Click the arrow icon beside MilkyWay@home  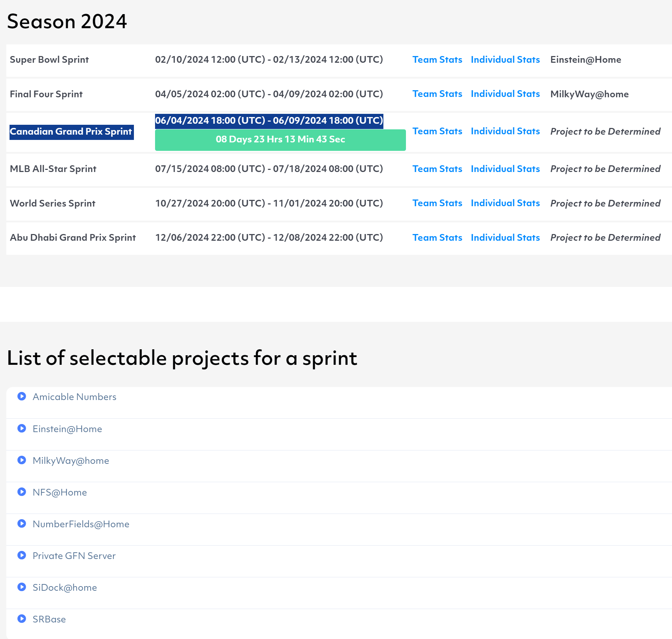point(22,460)
